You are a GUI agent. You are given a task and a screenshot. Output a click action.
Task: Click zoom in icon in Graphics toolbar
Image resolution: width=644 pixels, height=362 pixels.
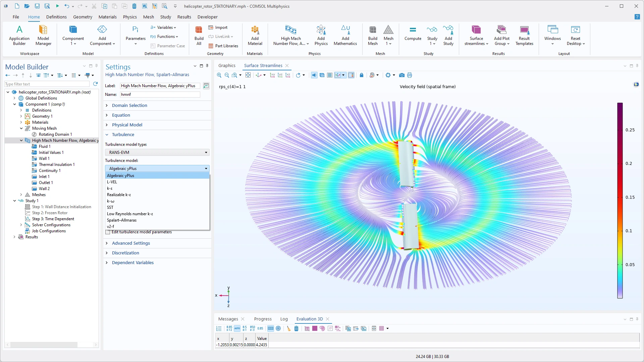click(x=219, y=75)
